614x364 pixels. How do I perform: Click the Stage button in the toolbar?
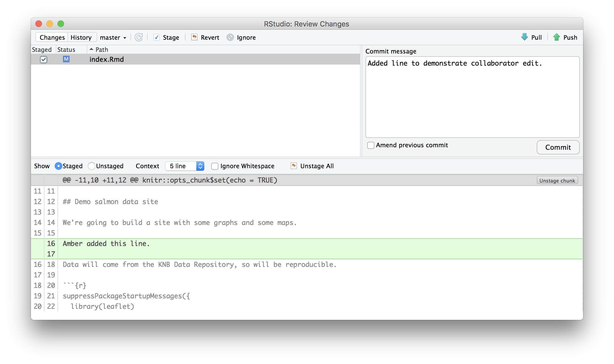[x=166, y=37]
